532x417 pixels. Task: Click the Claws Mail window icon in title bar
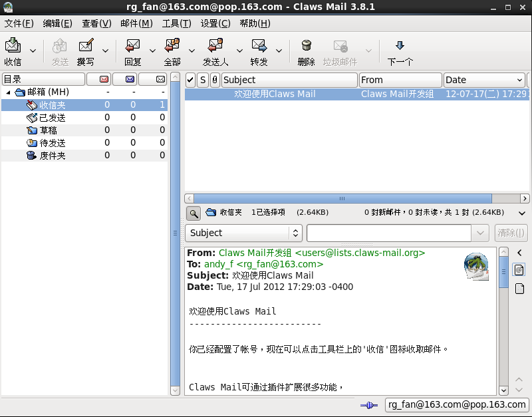tap(7, 7)
